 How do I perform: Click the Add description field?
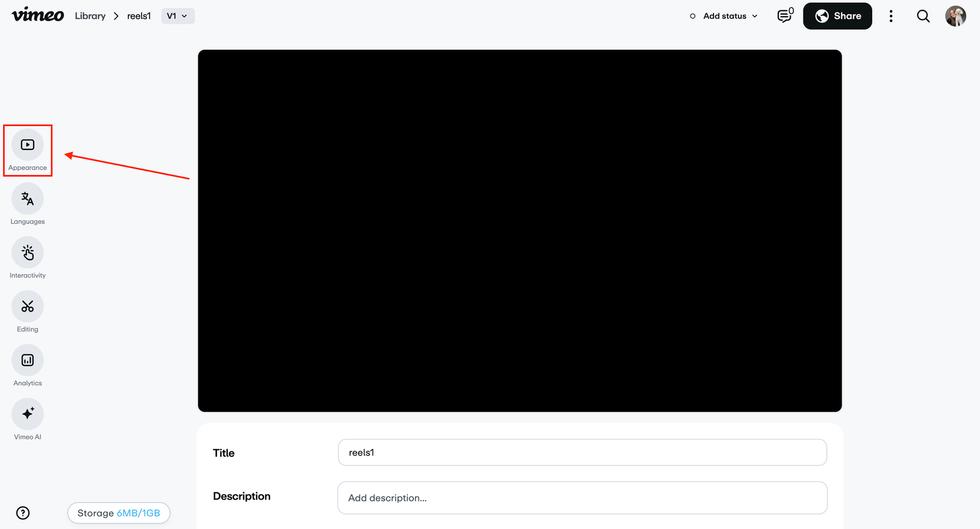coord(582,498)
